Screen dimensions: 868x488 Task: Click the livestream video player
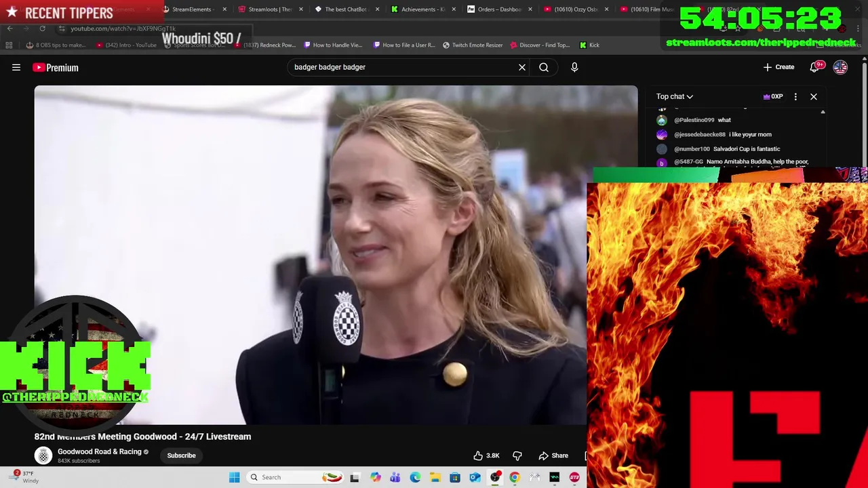[x=336, y=255]
